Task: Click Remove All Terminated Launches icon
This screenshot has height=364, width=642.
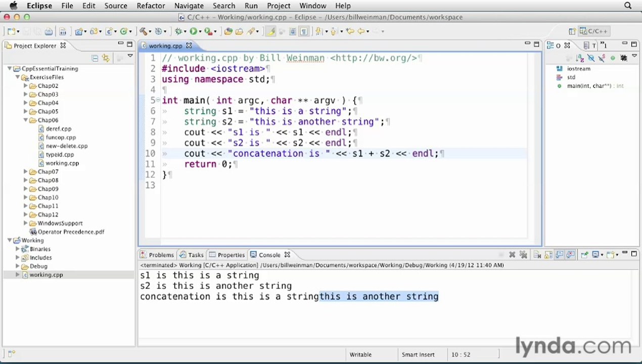Action: coord(524,255)
